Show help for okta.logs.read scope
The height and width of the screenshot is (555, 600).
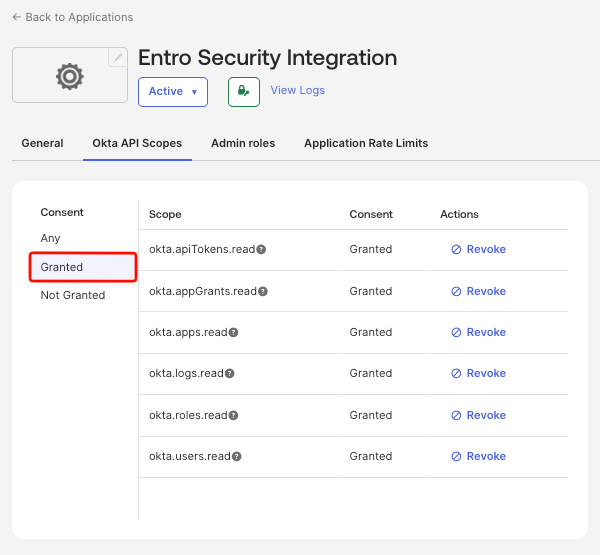(230, 374)
